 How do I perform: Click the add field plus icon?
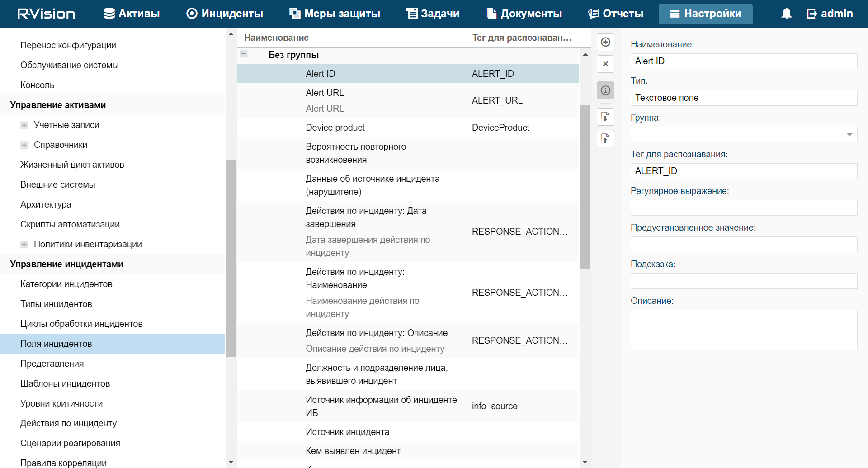coord(605,42)
